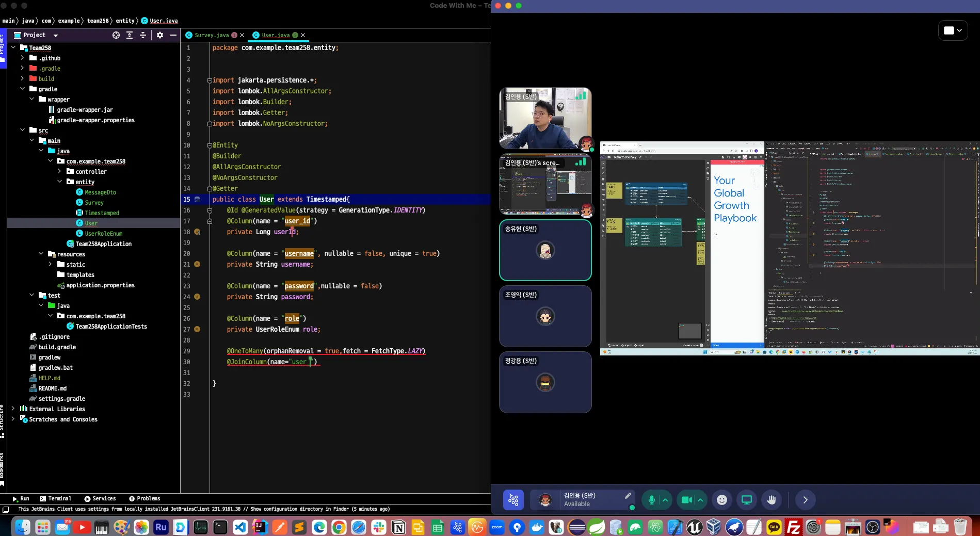Image resolution: width=980 pixels, height=536 pixels.
Task: Raise hand in Gather toolbar
Action: point(772,500)
